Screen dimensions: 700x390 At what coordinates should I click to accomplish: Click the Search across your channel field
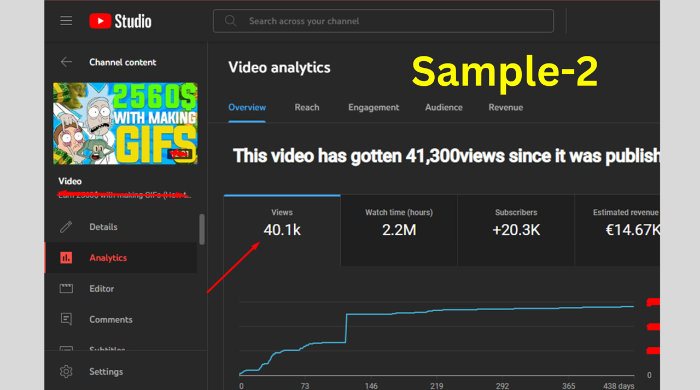point(383,21)
